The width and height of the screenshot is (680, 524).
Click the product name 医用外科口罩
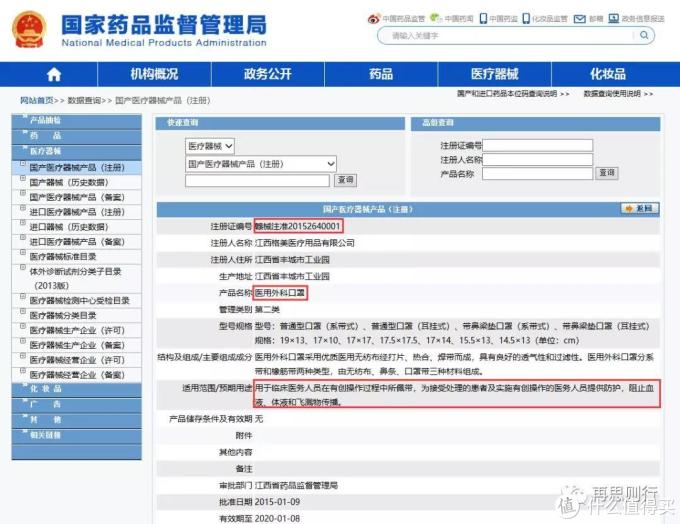pyautogui.click(x=280, y=293)
